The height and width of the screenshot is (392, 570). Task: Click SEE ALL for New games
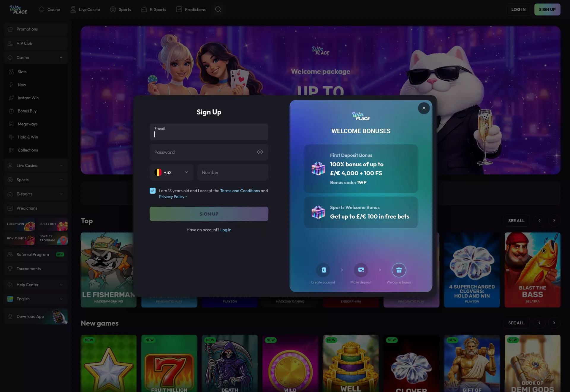[x=516, y=323]
